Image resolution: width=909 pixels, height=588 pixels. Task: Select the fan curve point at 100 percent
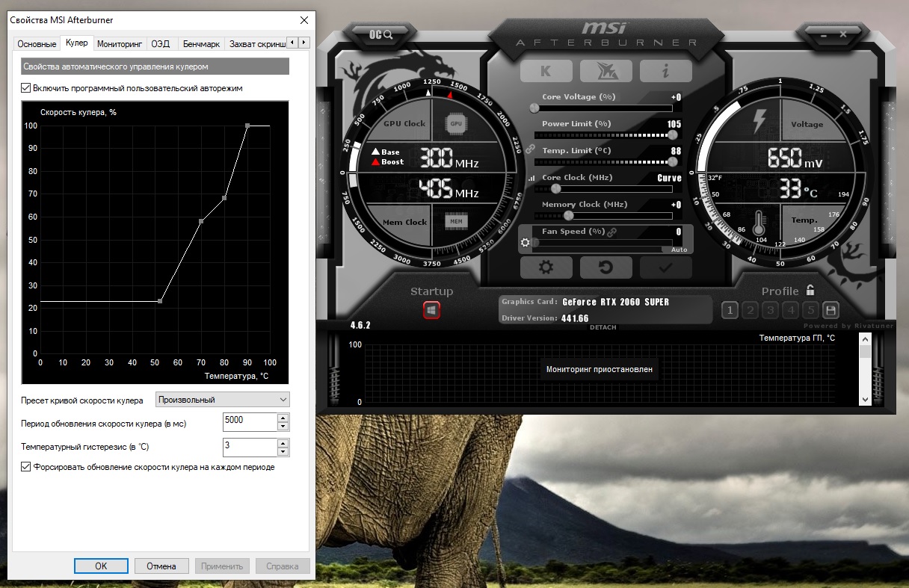(x=247, y=126)
